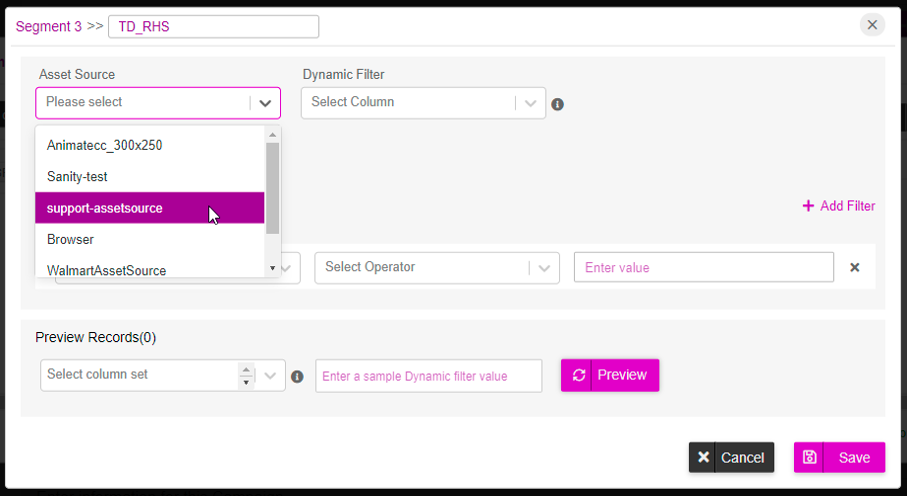The width and height of the screenshot is (908, 496).
Task: Click the info icon next to Select column set
Action: tap(297, 377)
